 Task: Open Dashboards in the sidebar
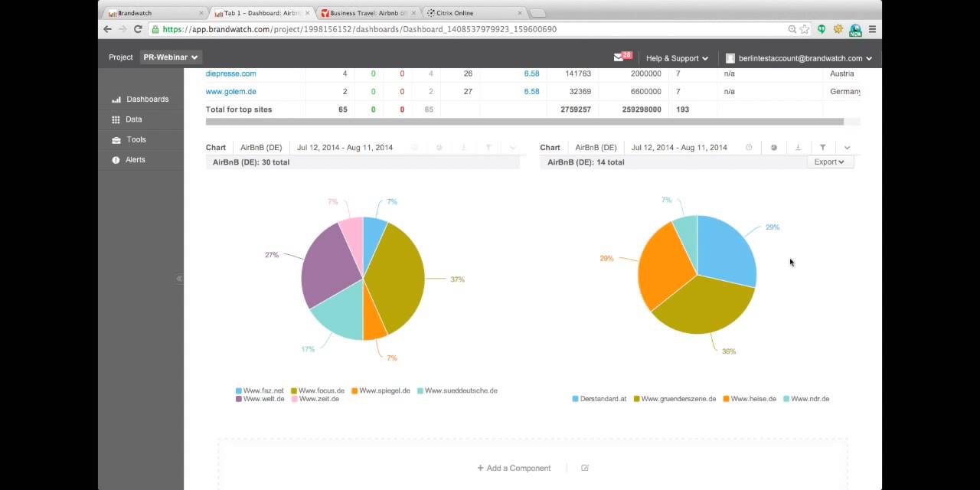coord(141,100)
